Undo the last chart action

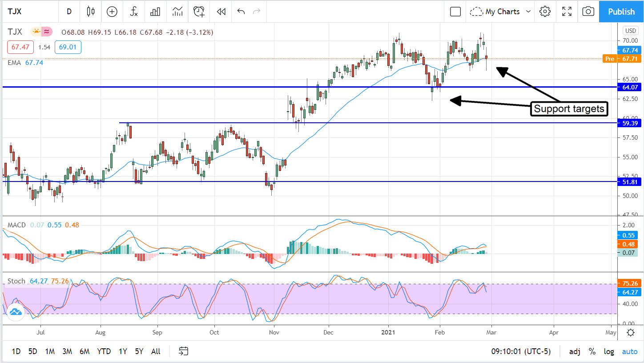pyautogui.click(x=241, y=12)
